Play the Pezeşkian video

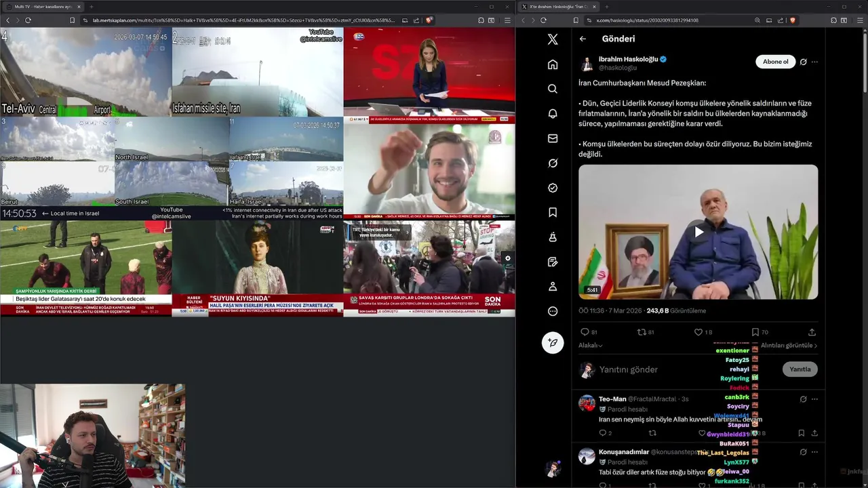[x=698, y=232]
